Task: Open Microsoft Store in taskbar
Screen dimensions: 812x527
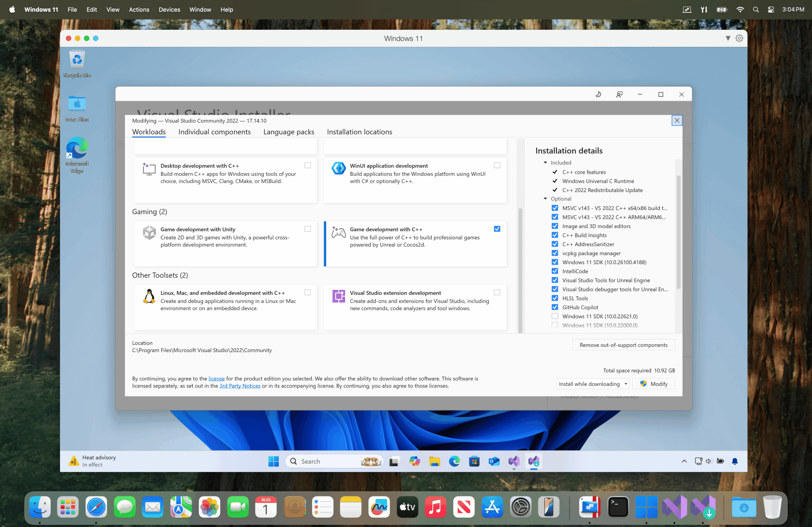Action: (x=474, y=461)
